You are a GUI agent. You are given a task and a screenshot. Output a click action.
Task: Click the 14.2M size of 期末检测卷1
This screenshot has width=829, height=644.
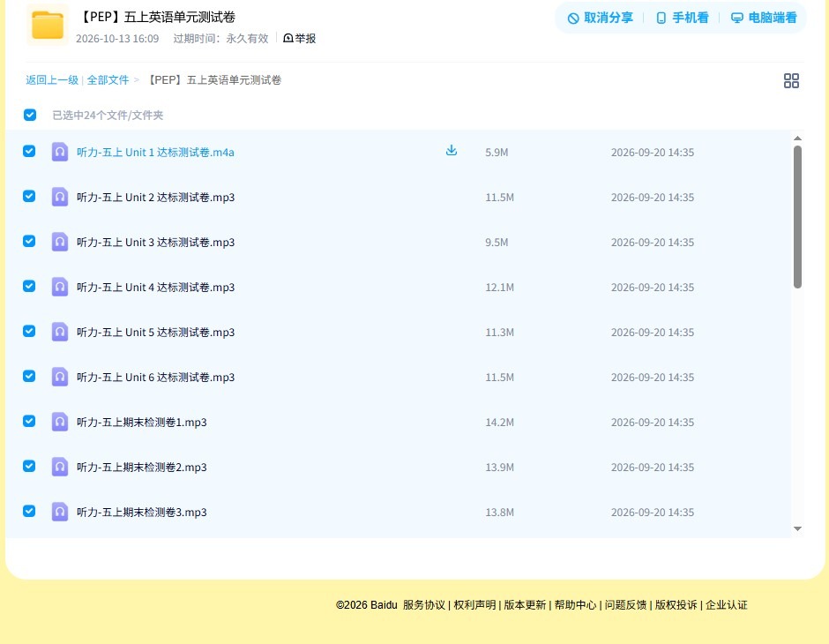click(x=500, y=422)
